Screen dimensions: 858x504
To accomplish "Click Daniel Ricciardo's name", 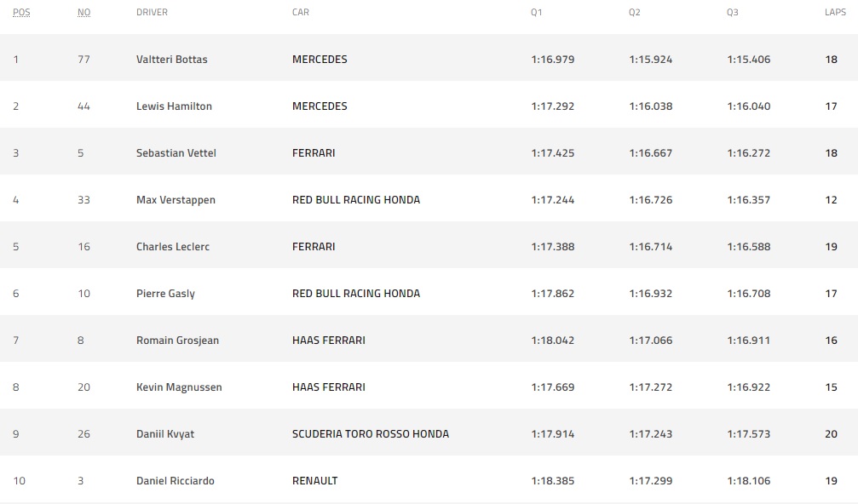I will click(176, 481).
